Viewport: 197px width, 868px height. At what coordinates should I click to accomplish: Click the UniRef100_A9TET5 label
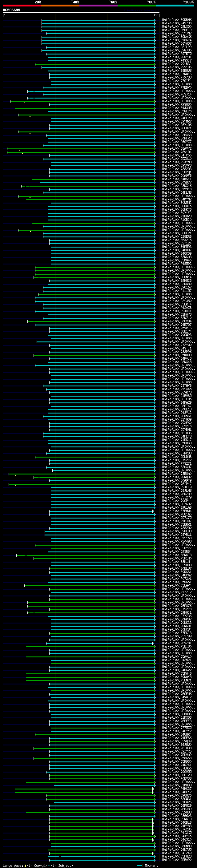pos(176,54)
